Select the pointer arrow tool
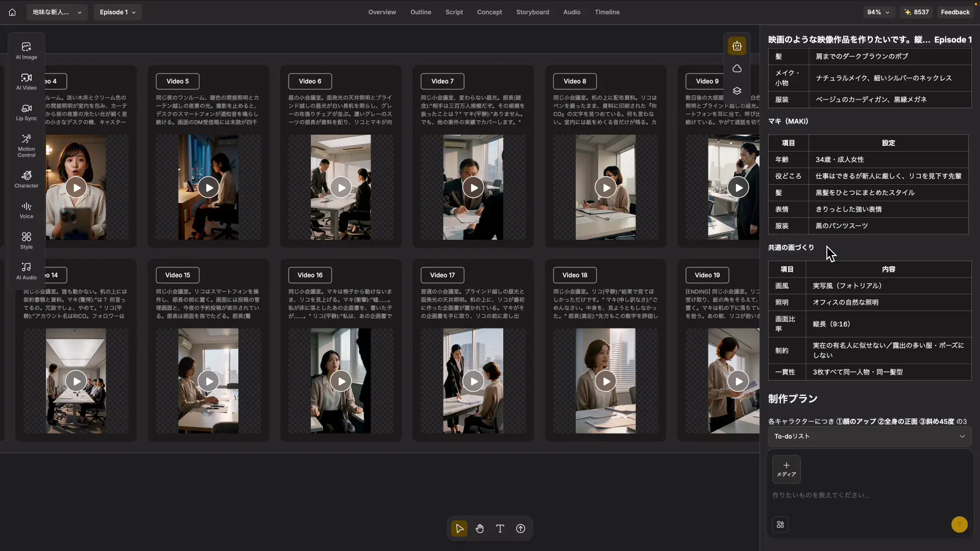980x551 pixels. 459,529
